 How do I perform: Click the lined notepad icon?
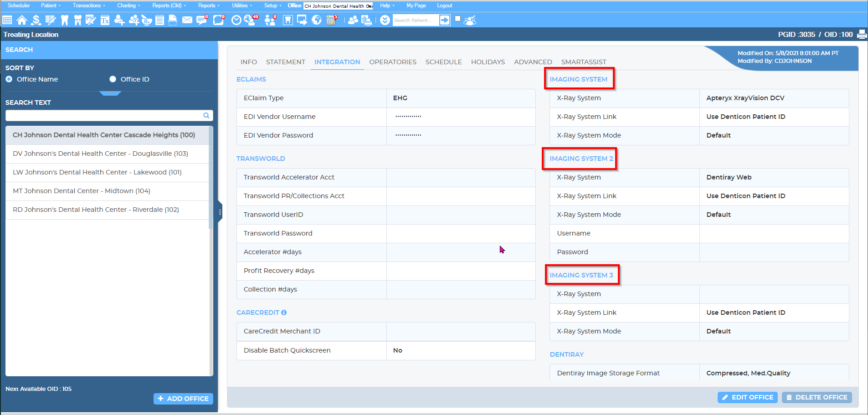[x=159, y=20]
